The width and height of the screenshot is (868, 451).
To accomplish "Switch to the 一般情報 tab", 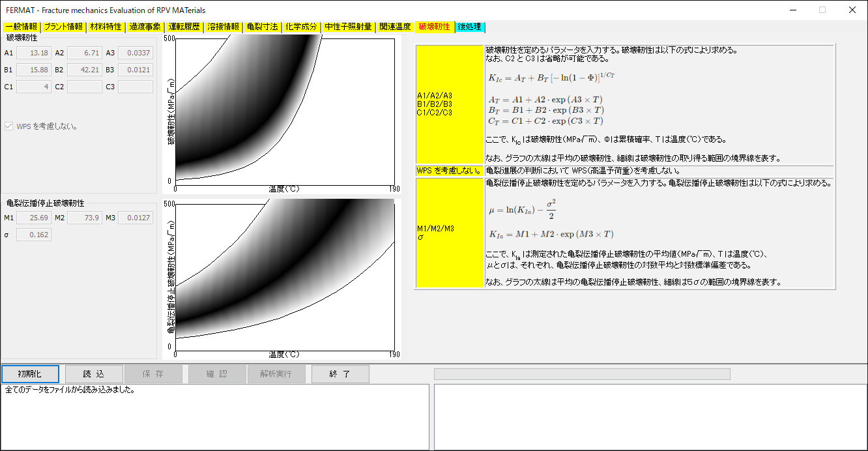I will (22, 27).
